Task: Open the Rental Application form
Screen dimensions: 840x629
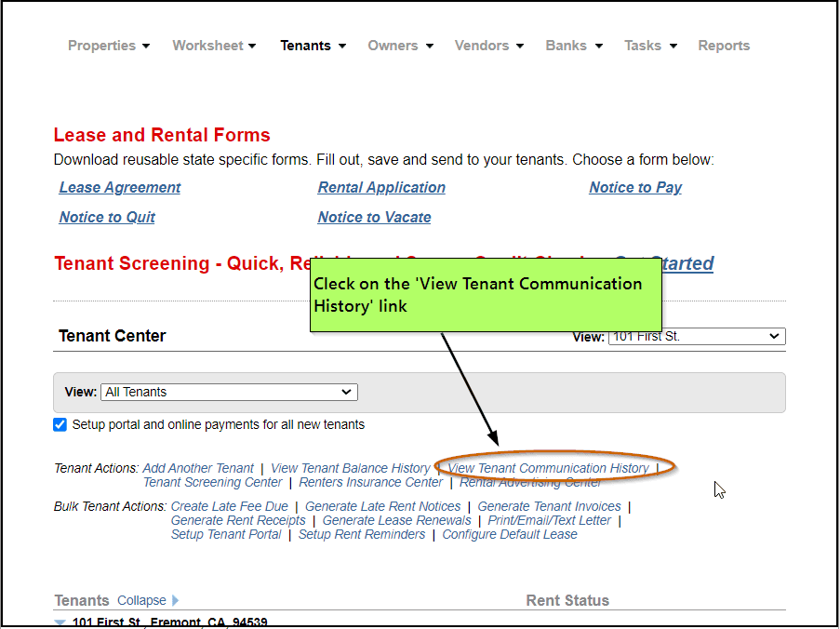Action: point(381,188)
